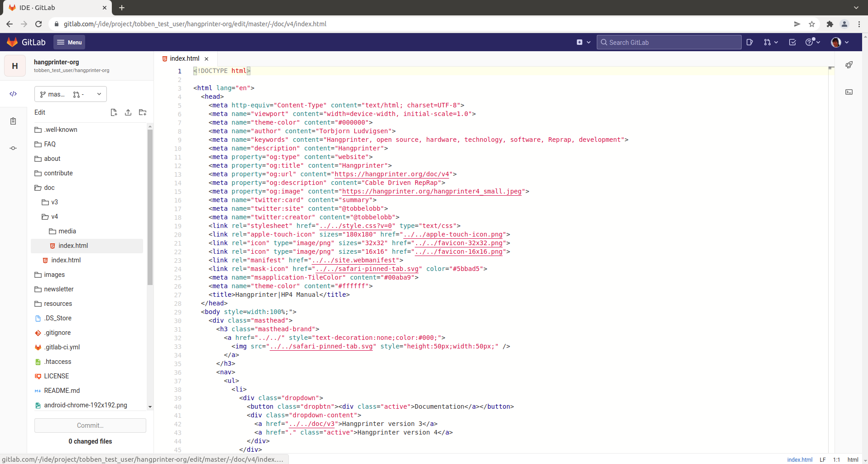
Task: Open the Merge requests dropdown in navbar
Action: pyautogui.click(x=771, y=42)
